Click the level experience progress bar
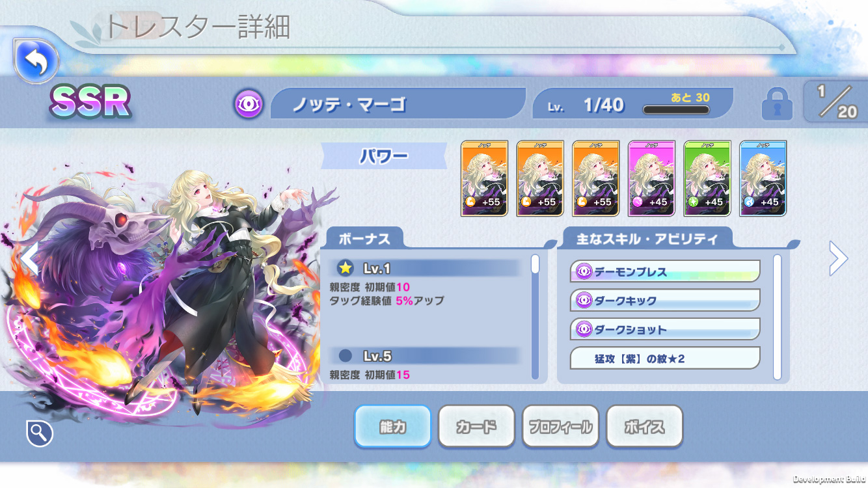 [676, 110]
